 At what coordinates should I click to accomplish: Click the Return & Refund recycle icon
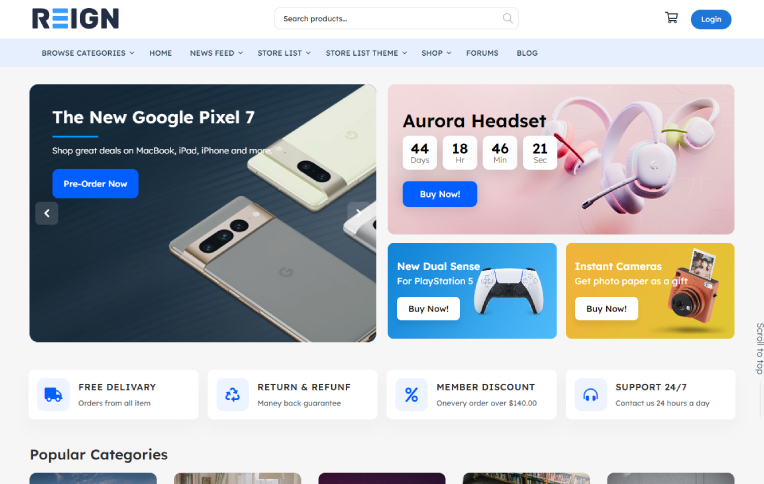tap(232, 394)
